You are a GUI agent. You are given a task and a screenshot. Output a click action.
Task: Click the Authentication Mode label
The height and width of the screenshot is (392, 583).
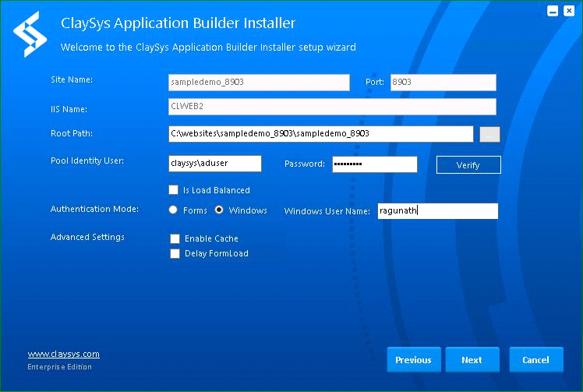click(94, 209)
